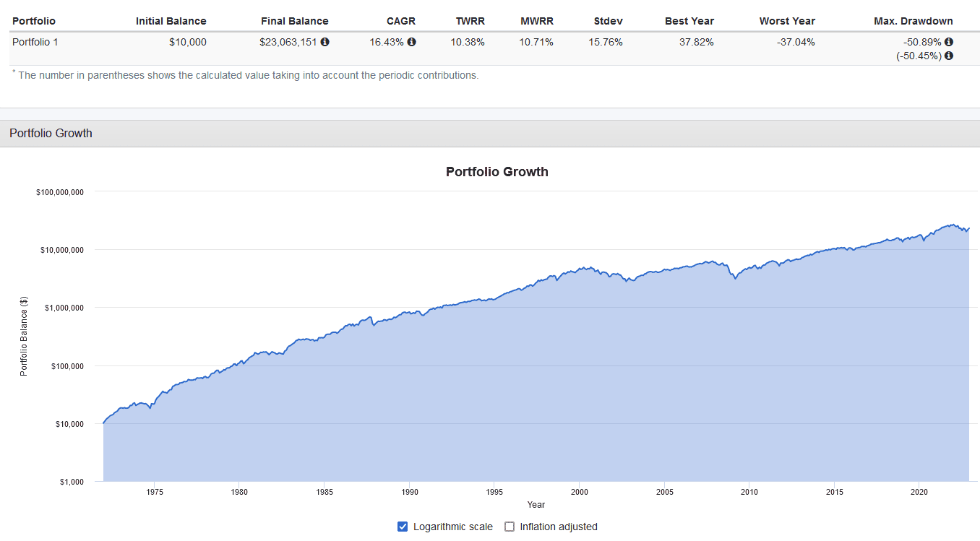Screen dimensions: 980x541
Task: Click the MWRR column header
Action: (536, 21)
